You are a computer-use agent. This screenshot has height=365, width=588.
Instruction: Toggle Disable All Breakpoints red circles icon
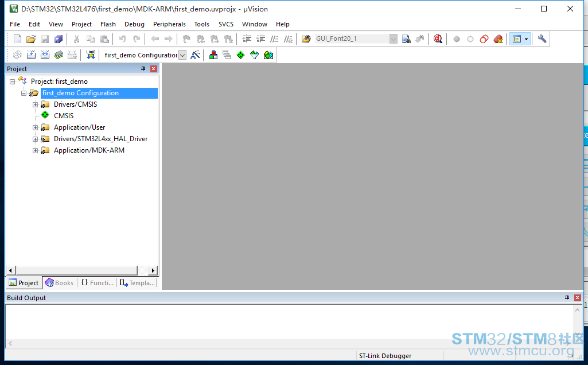pos(484,38)
